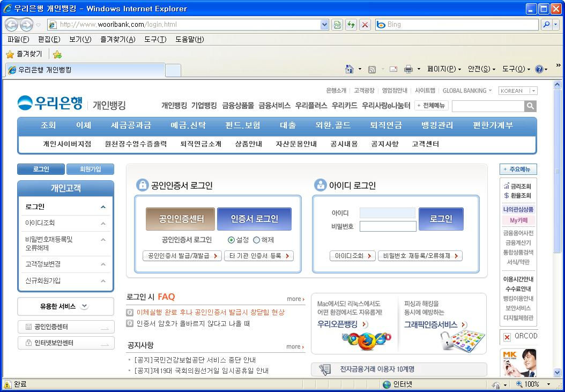565x392 pixels.
Task: Open the 즐겨찾기(A) menu
Action: (118, 39)
